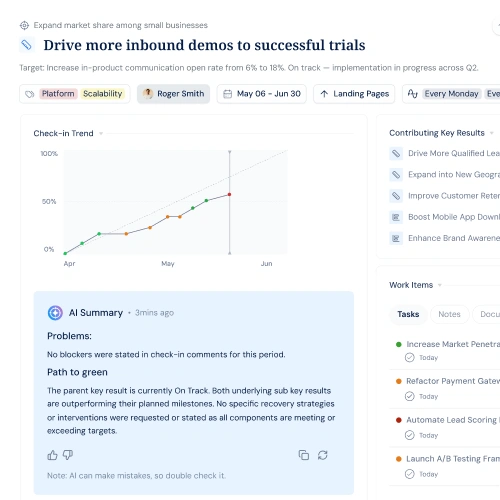Click the target description text starting with 'Target:'

click(x=249, y=68)
